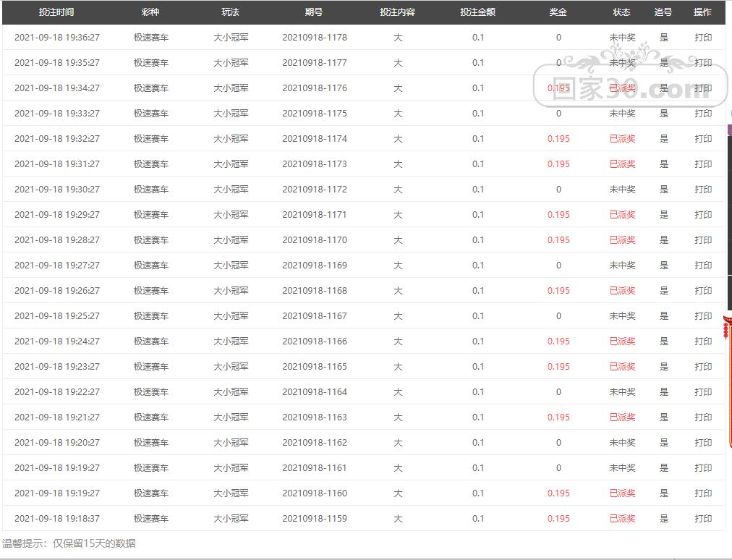This screenshot has width=732, height=560.
Task: Click the 操作 column header
Action: (702, 12)
